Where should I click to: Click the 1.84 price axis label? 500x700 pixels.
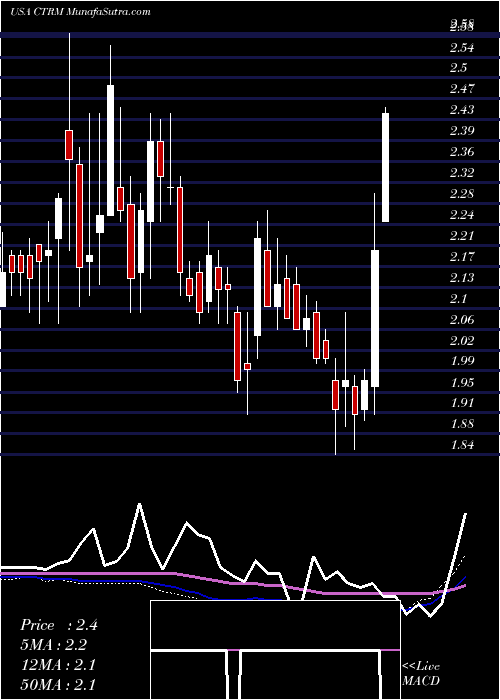coord(462,445)
